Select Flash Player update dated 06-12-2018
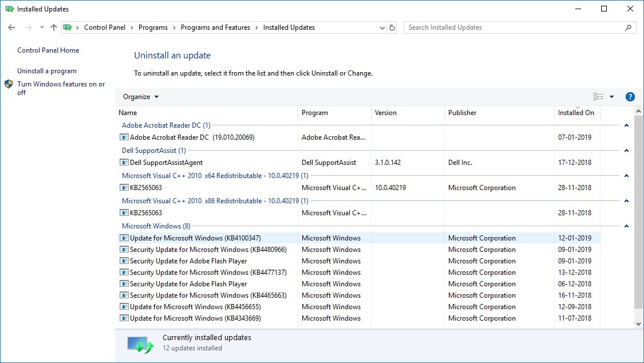644x363 pixels. (x=188, y=284)
